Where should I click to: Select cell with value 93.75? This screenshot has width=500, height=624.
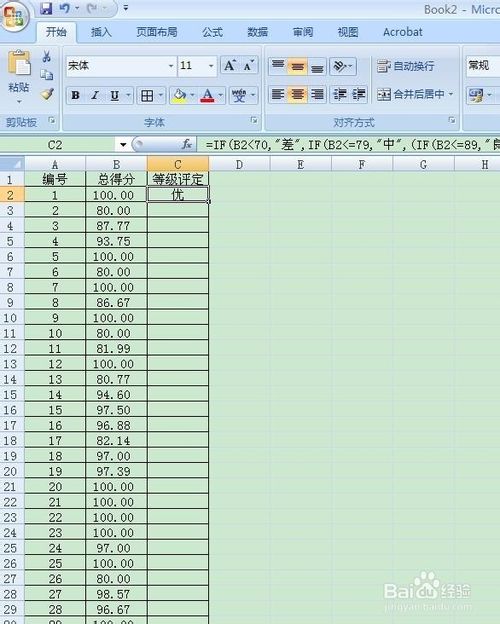tap(116, 241)
